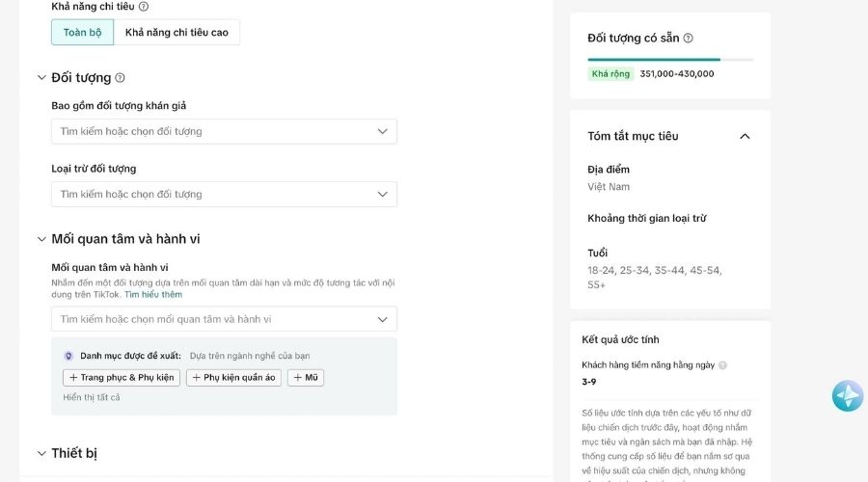Open the Tìm hiểu thêm link
This screenshot has height=482, width=868.
(152, 294)
